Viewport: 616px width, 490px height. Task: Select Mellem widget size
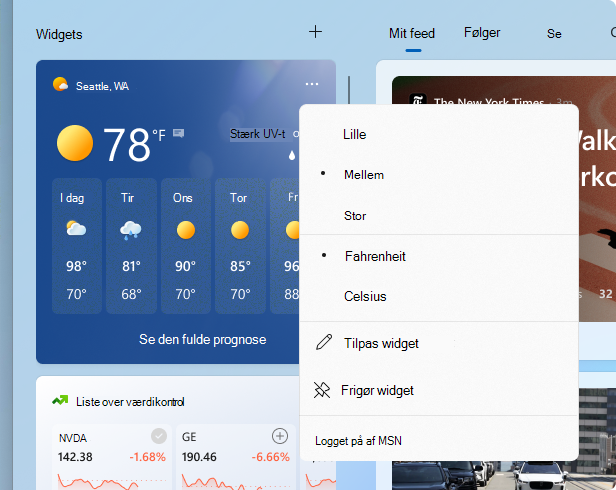coord(439,175)
